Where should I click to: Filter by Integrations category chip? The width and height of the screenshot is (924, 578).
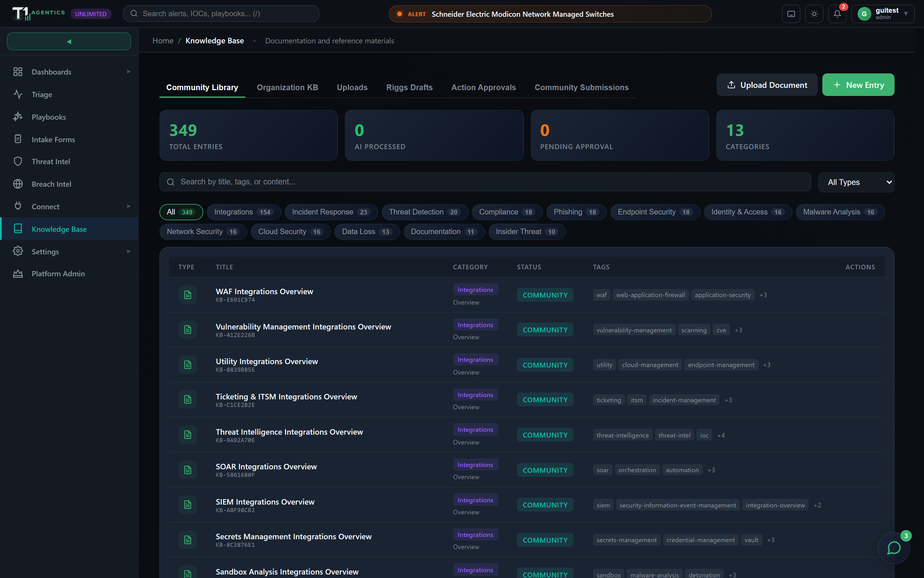(244, 212)
